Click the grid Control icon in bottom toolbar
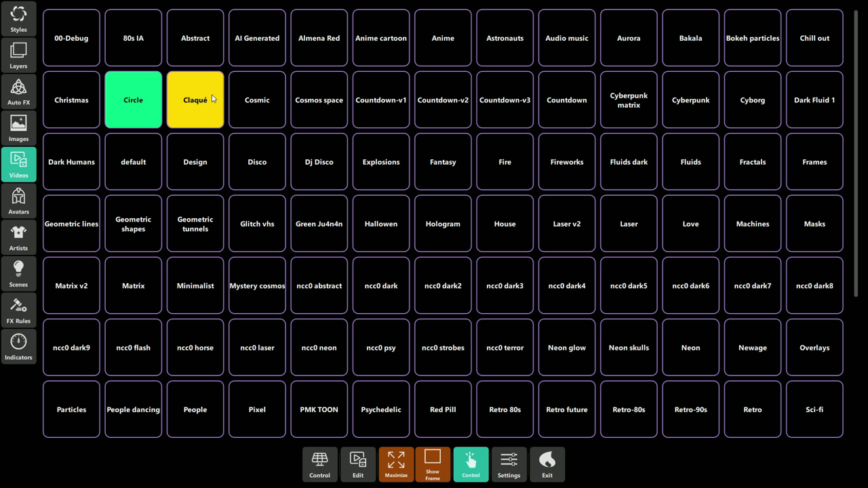 pos(319,464)
